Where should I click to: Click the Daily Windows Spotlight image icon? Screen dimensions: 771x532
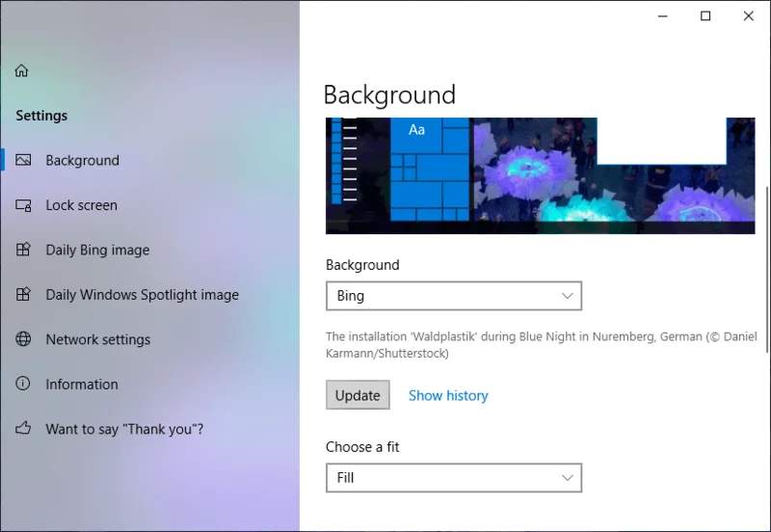coord(23,295)
